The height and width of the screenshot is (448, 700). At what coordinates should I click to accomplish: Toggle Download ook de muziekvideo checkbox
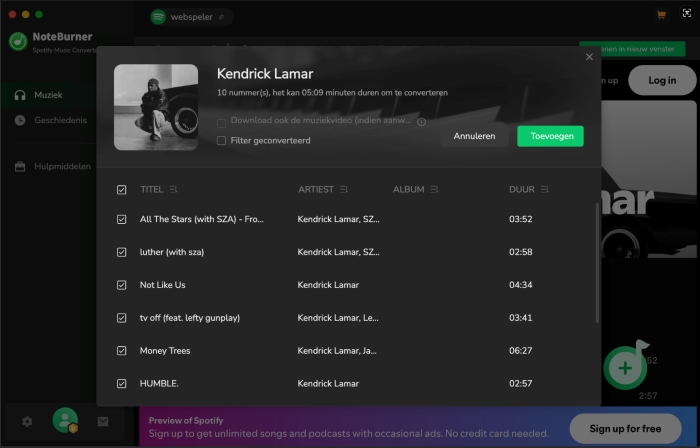221,123
